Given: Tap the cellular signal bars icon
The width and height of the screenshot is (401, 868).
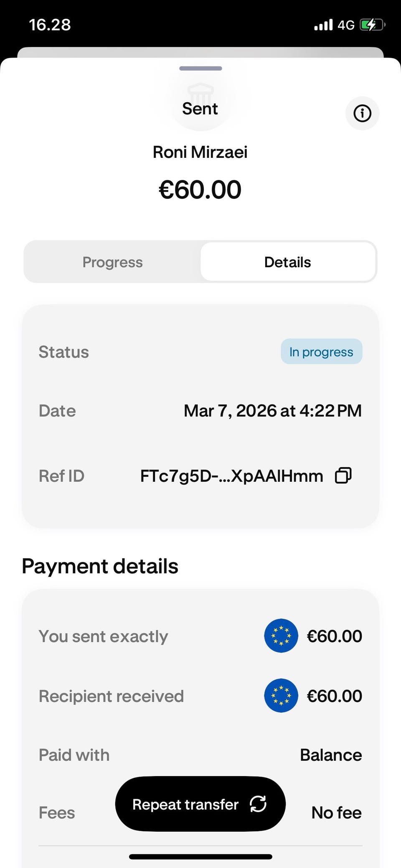Looking at the screenshot, I should (x=323, y=25).
